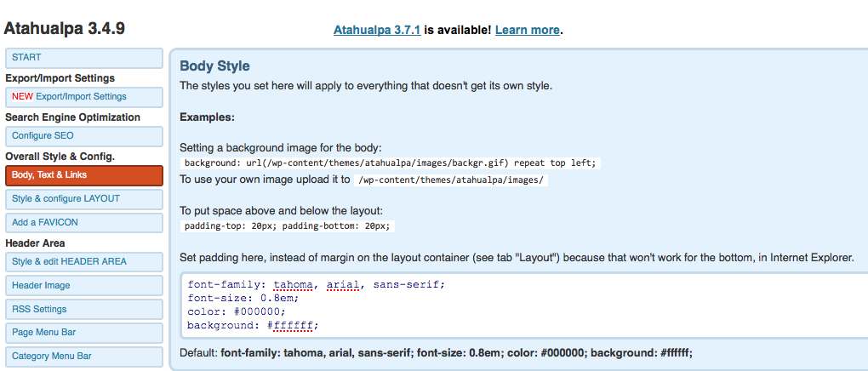868x371 pixels.
Task: Click inside the body style CSS textarea
Action: 523,305
